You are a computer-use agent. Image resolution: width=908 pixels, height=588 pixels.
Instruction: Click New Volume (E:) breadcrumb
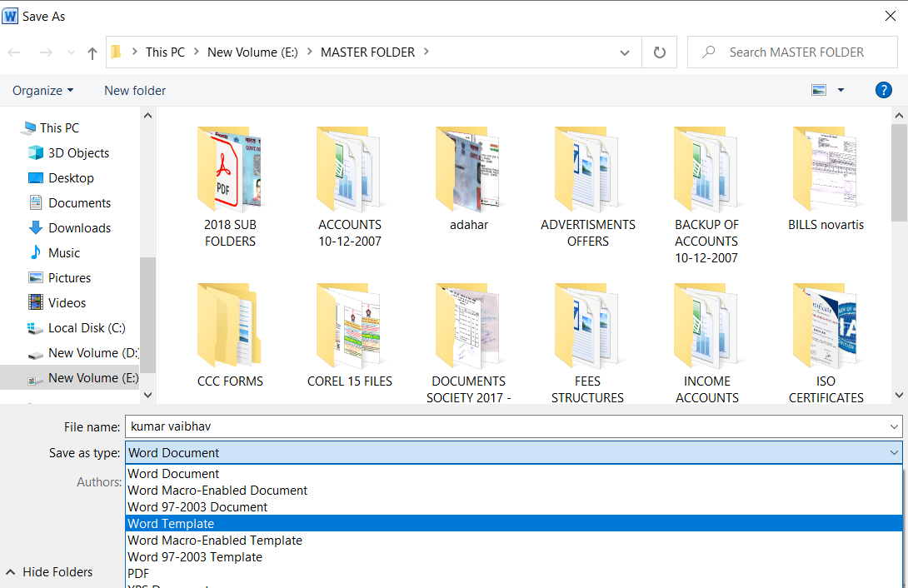252,52
